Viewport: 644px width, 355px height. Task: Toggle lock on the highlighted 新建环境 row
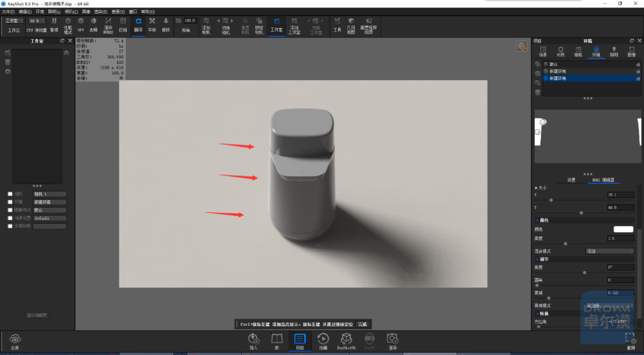tap(638, 79)
